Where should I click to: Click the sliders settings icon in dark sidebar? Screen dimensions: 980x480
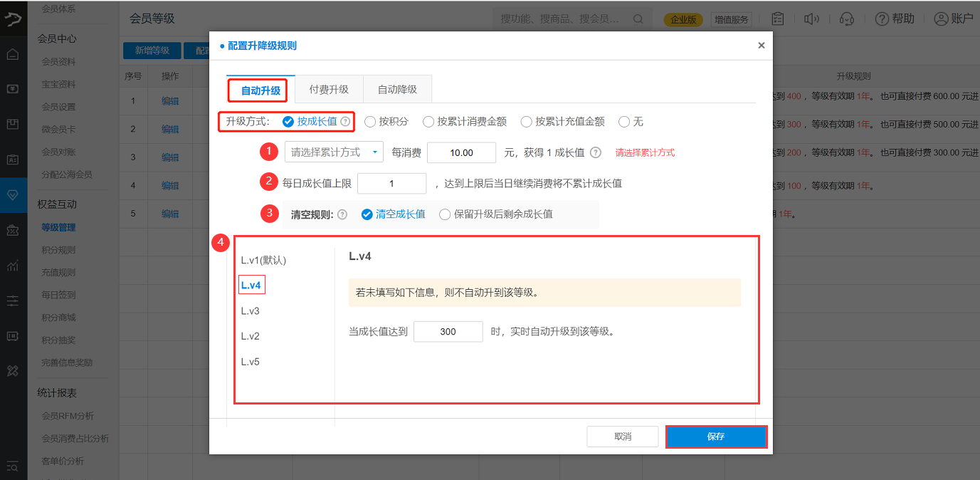click(x=13, y=301)
